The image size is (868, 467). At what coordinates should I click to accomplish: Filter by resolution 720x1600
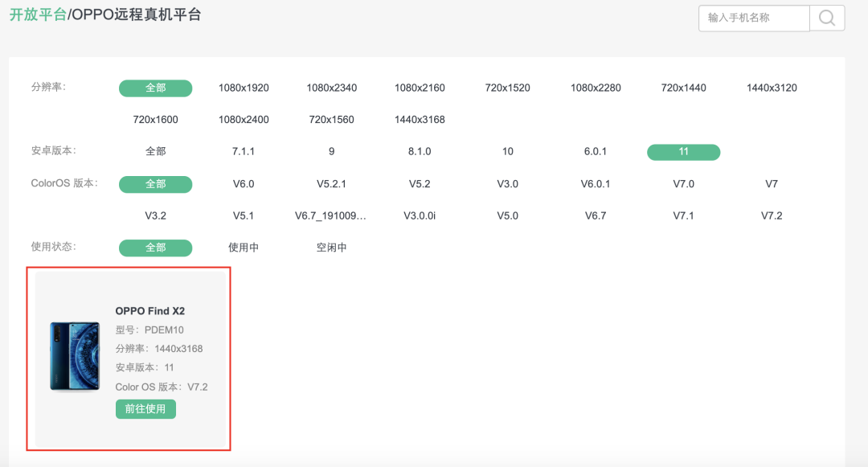pos(156,120)
